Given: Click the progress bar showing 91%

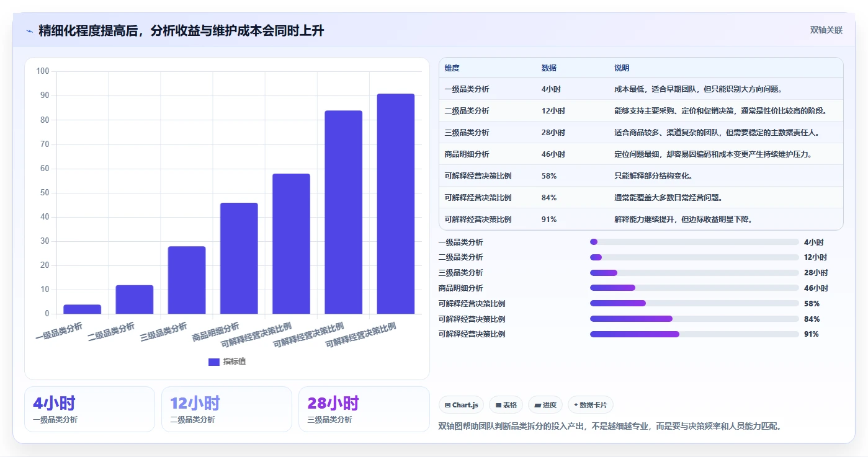Looking at the screenshot, I should click(x=694, y=334).
